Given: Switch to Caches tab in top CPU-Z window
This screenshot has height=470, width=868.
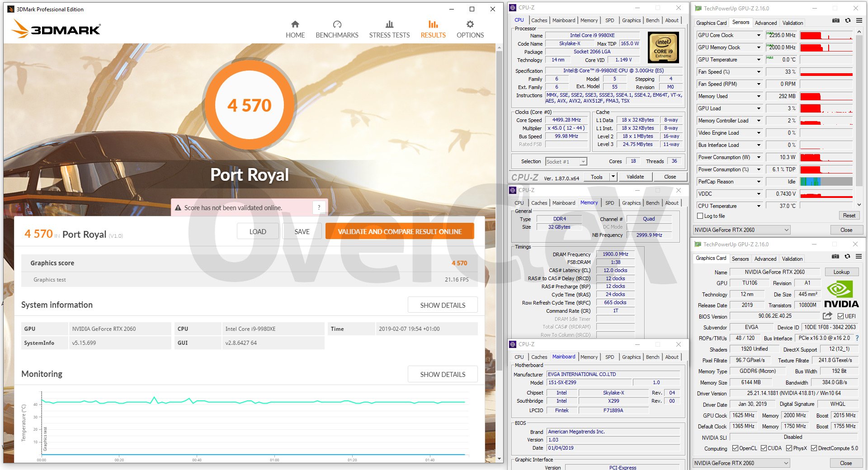Looking at the screenshot, I should click(x=539, y=20).
